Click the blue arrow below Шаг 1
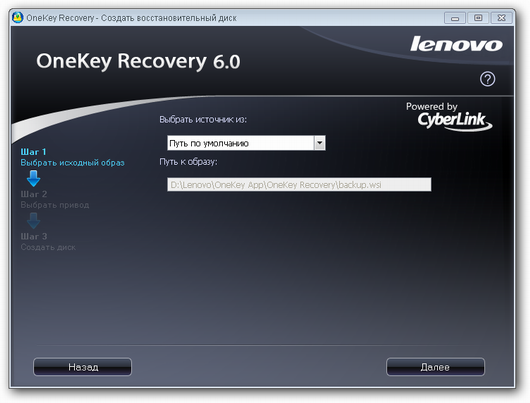 33,179
